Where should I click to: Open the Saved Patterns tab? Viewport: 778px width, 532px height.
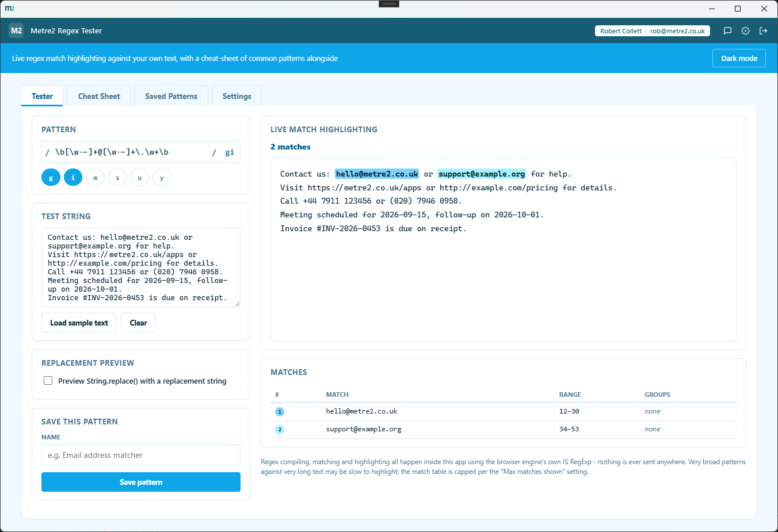[171, 96]
